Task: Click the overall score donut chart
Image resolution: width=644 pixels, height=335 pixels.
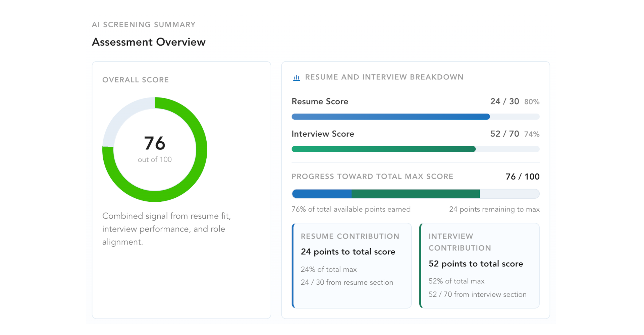Action: click(x=155, y=149)
